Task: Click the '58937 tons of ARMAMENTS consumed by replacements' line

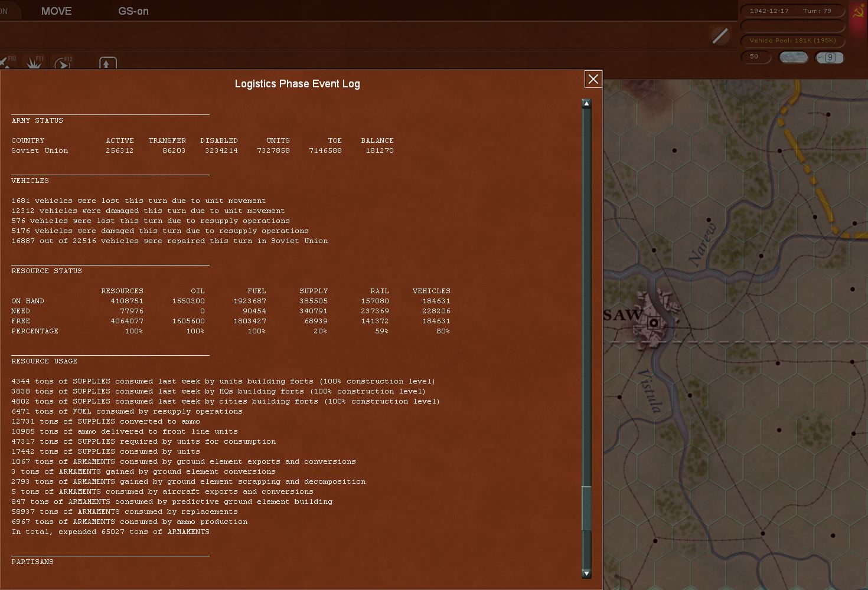Action: [125, 512]
